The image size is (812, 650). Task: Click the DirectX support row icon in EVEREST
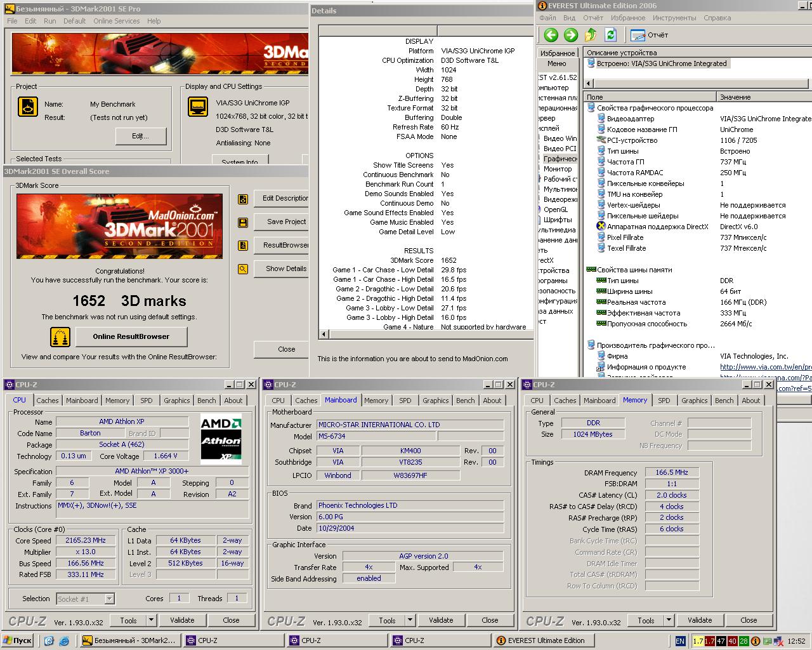click(x=601, y=227)
